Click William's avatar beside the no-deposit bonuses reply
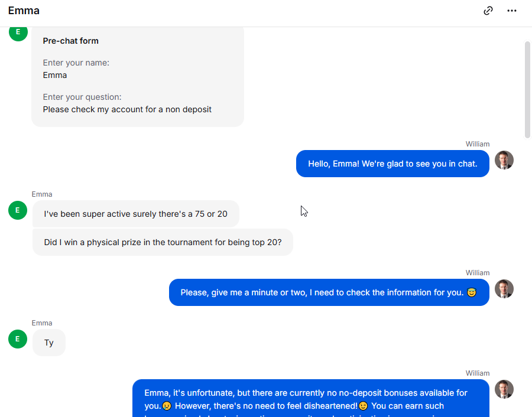The image size is (532, 417). tap(504, 389)
